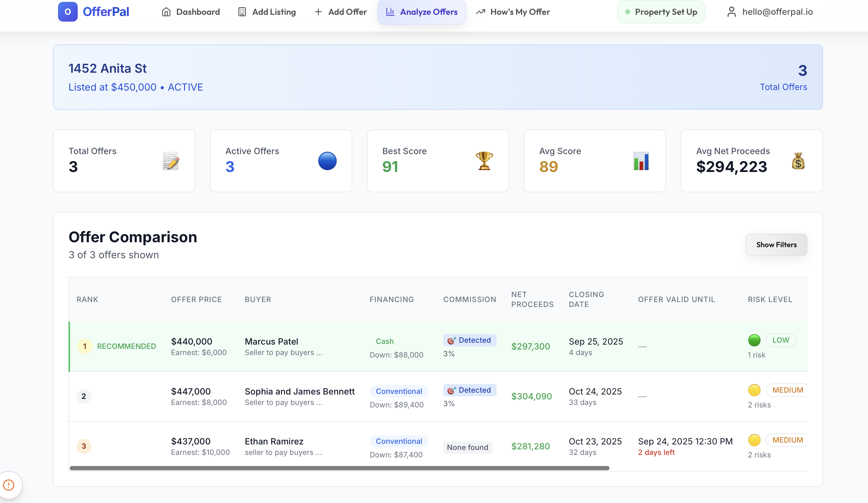Select the Cash financing badge
This screenshot has height=503, width=868.
coord(385,341)
